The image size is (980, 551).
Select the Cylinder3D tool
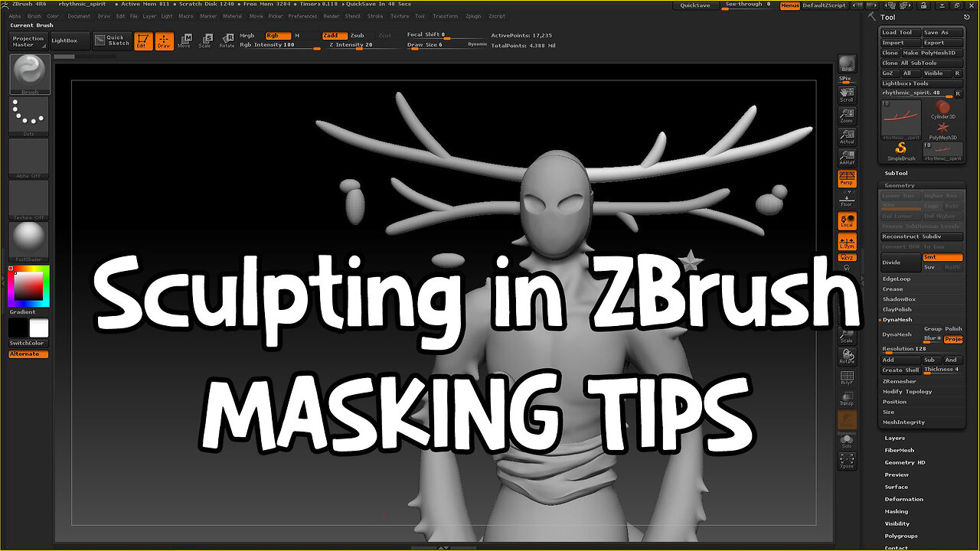pyautogui.click(x=942, y=111)
